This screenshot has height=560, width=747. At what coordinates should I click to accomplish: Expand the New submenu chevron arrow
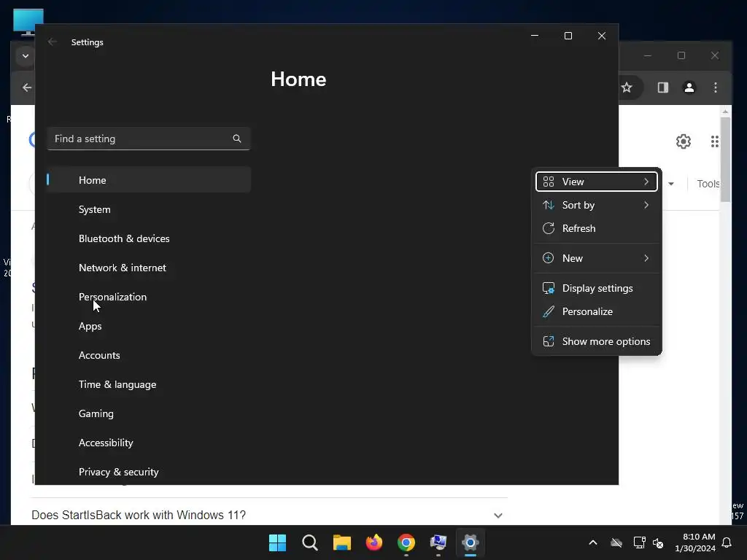[646, 258]
